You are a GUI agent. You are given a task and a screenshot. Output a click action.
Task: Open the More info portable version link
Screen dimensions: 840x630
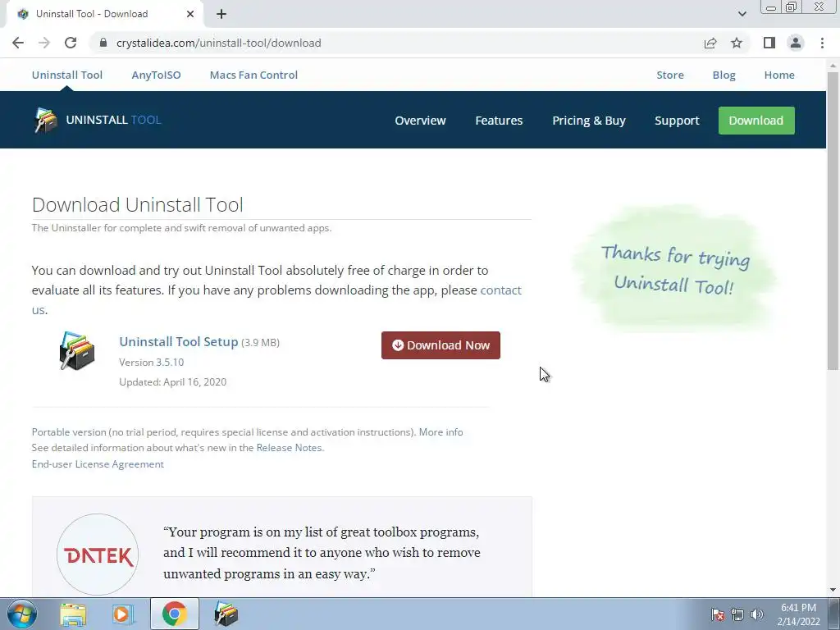pos(441,431)
